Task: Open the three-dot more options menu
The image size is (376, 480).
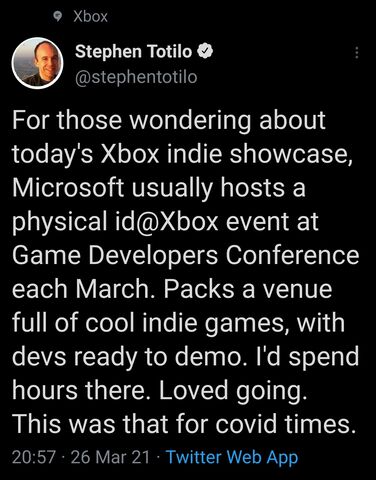Action: tap(357, 52)
